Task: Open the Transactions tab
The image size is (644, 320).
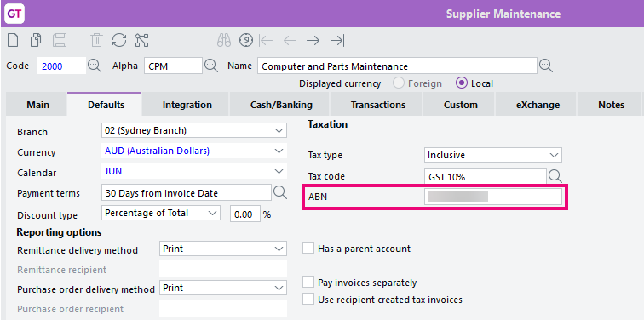Action: pyautogui.click(x=378, y=105)
